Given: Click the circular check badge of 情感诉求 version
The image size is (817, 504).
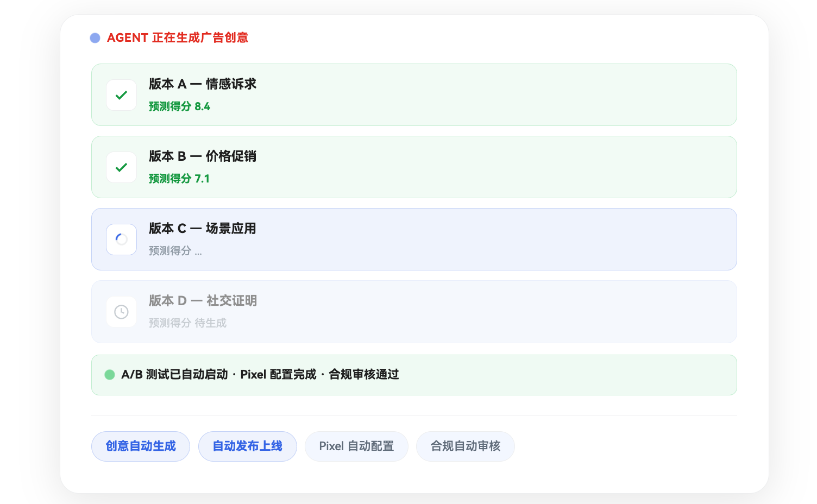Looking at the screenshot, I should pos(121,94).
